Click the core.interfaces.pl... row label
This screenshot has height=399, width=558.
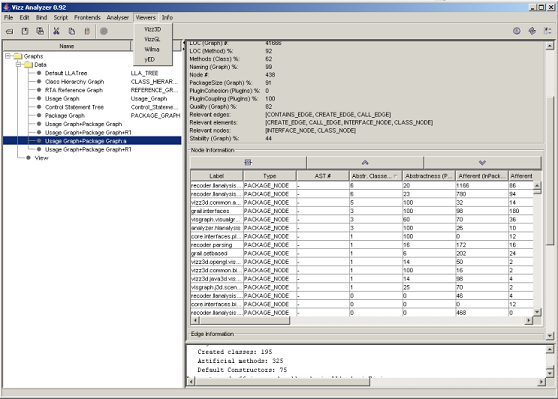[217, 236]
